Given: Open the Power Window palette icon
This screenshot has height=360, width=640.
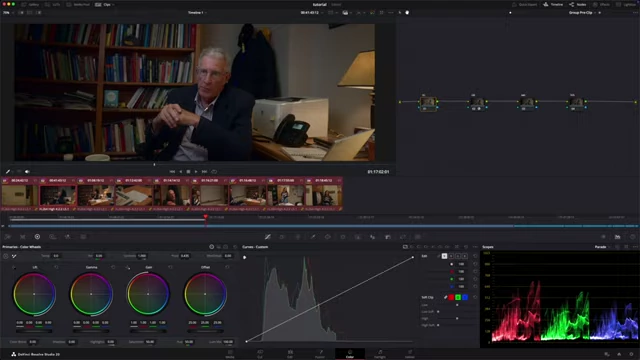Looking at the screenshot, I should click(x=328, y=237).
